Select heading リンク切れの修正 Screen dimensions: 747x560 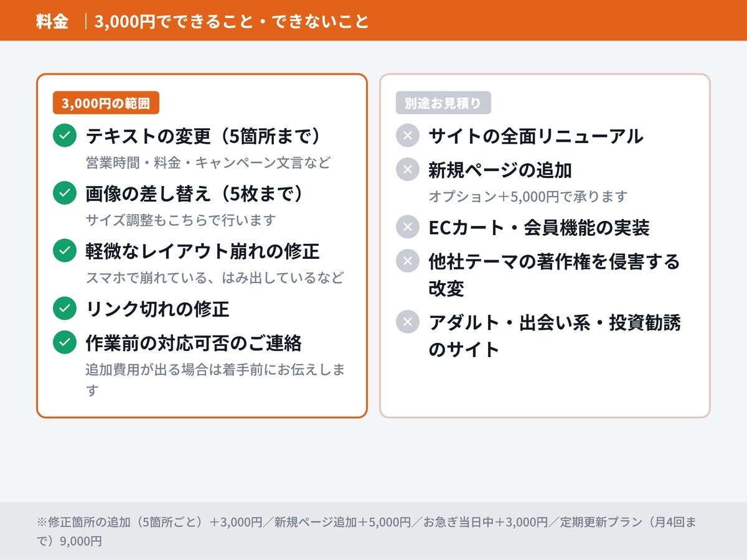pyautogui.click(x=157, y=308)
